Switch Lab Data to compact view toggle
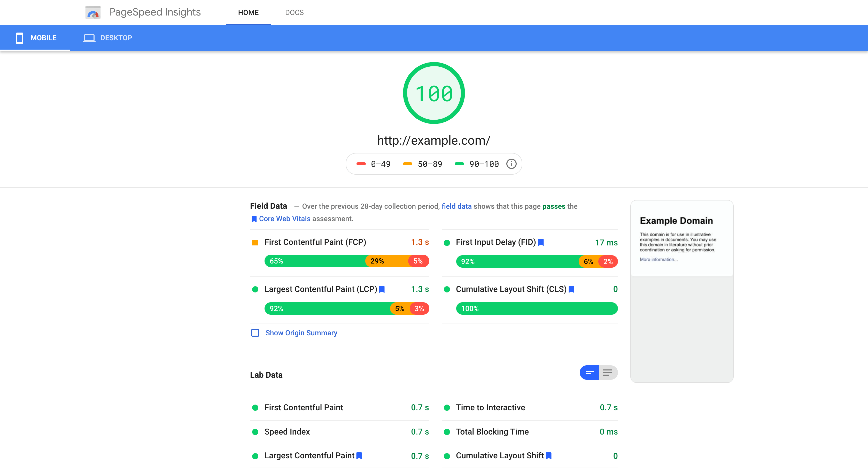 click(589, 373)
